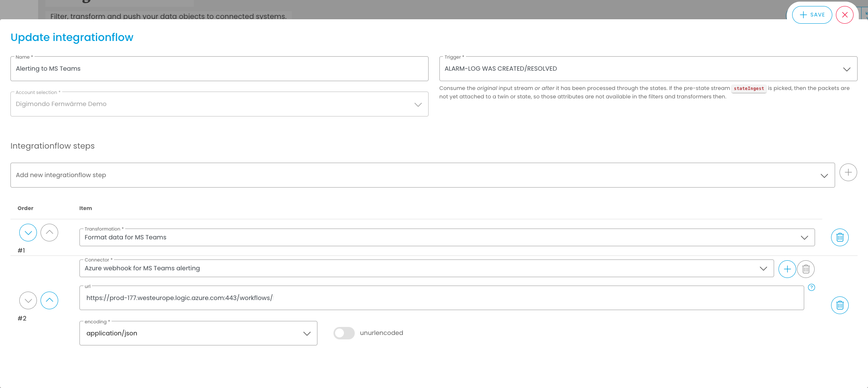Change the encoding from application/json
868x388 pixels.
tap(307, 333)
